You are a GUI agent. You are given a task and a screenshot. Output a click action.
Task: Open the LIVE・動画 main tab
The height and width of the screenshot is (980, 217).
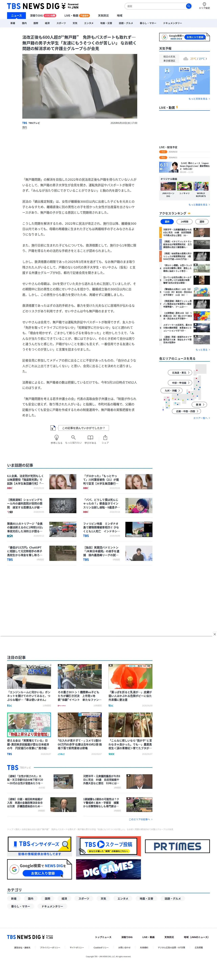click(x=77, y=16)
